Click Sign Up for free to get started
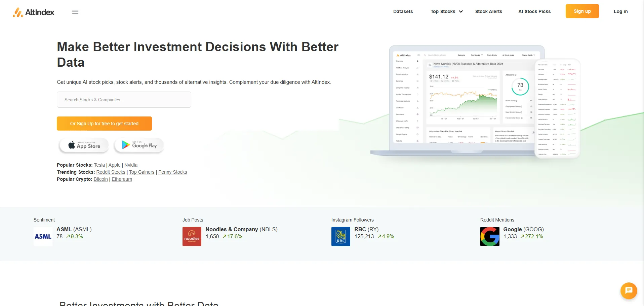The width and height of the screenshot is (644, 306). pos(104,124)
